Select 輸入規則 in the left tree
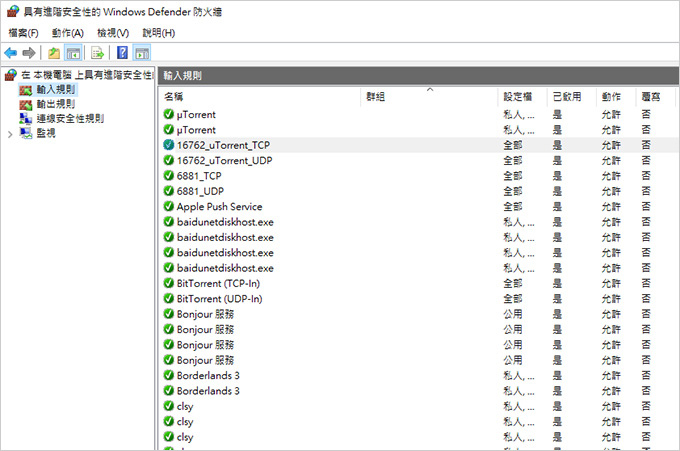 point(56,90)
